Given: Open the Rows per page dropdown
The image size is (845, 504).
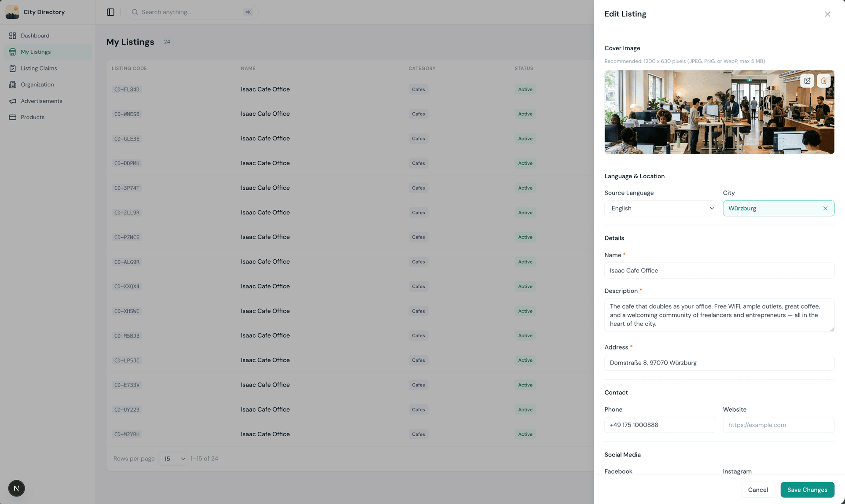Looking at the screenshot, I should (x=173, y=459).
